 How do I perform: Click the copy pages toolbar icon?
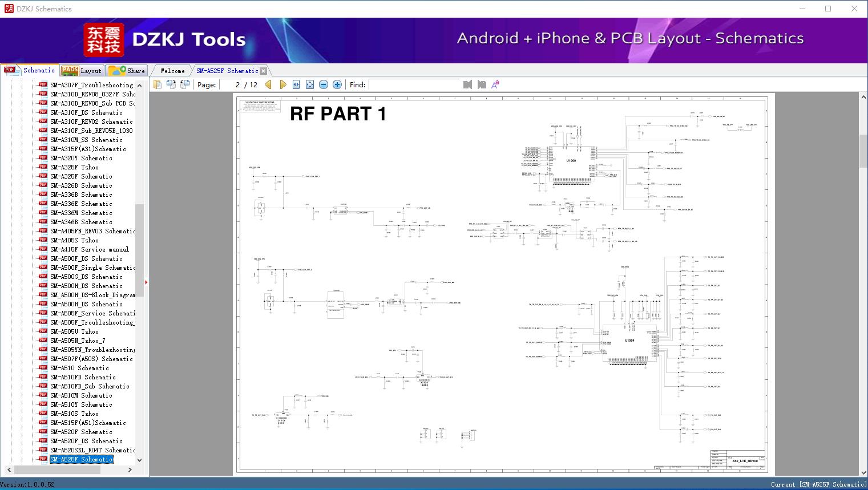[x=158, y=84]
